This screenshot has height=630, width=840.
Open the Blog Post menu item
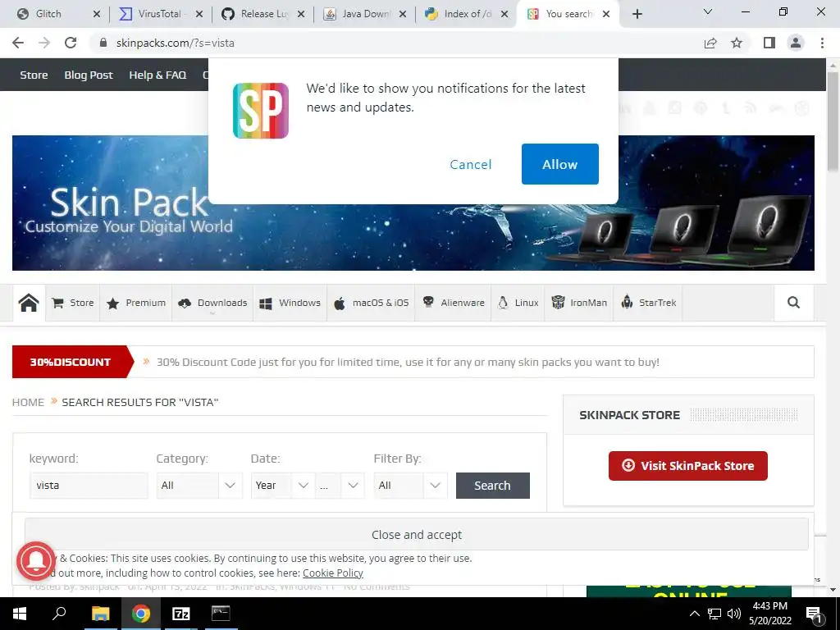(89, 75)
